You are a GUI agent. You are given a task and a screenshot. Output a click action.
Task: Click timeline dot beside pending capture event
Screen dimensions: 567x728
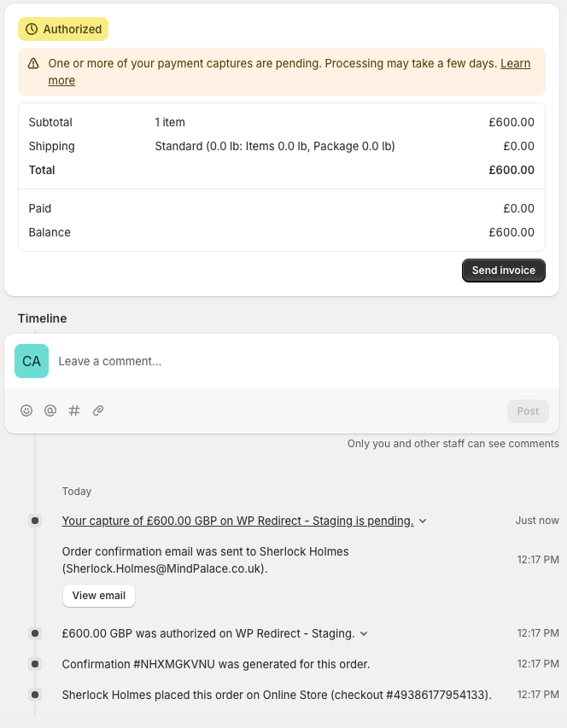(35, 521)
